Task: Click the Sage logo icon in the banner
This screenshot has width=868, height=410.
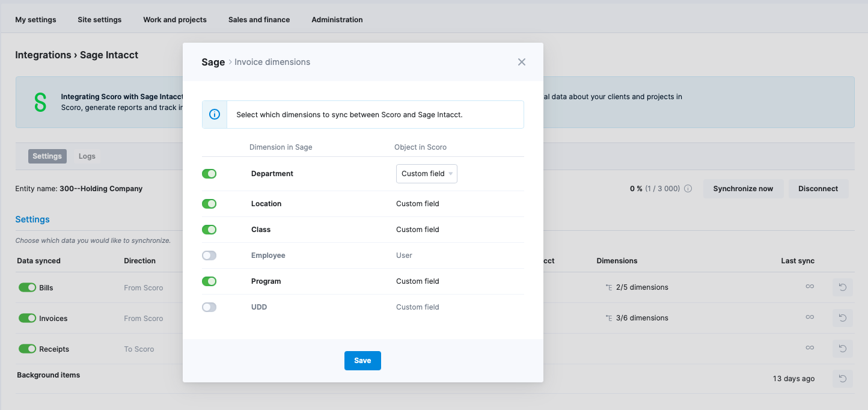Action: (40, 102)
